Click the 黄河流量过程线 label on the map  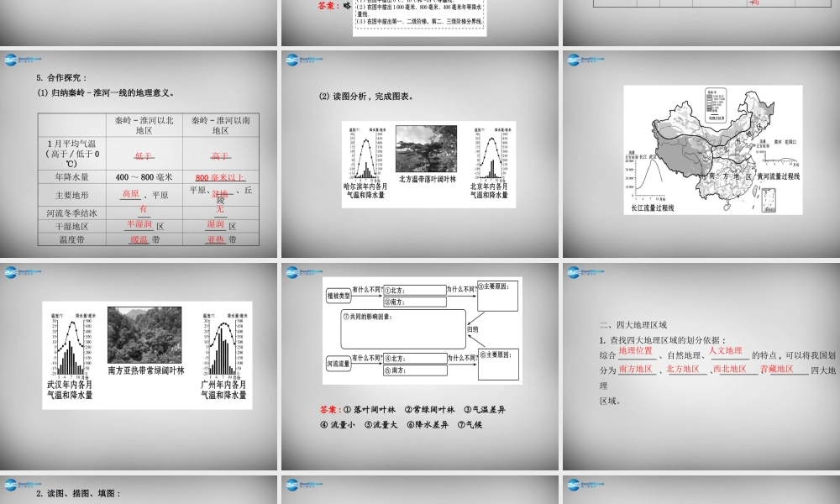779,176
